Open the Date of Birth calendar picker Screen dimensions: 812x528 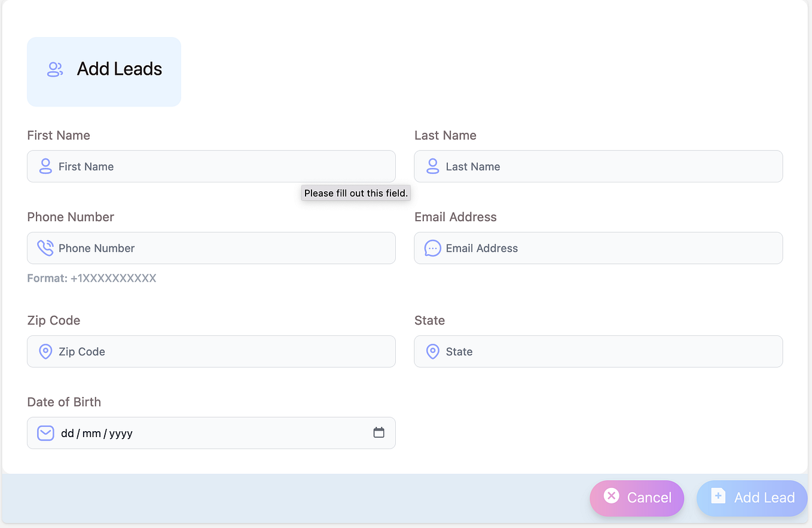pos(378,432)
